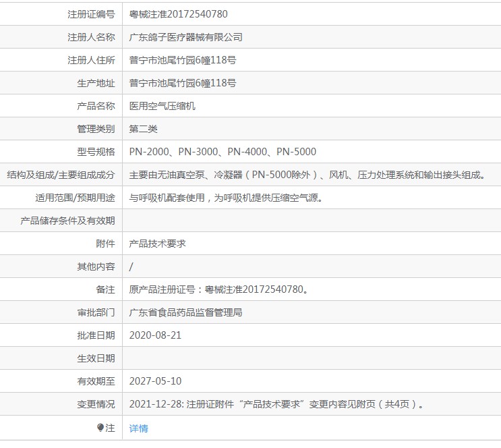Select the model list PN-2000、PN-3000、PN-4000、PN-5000
The height and width of the screenshot is (448, 501).
223,152
